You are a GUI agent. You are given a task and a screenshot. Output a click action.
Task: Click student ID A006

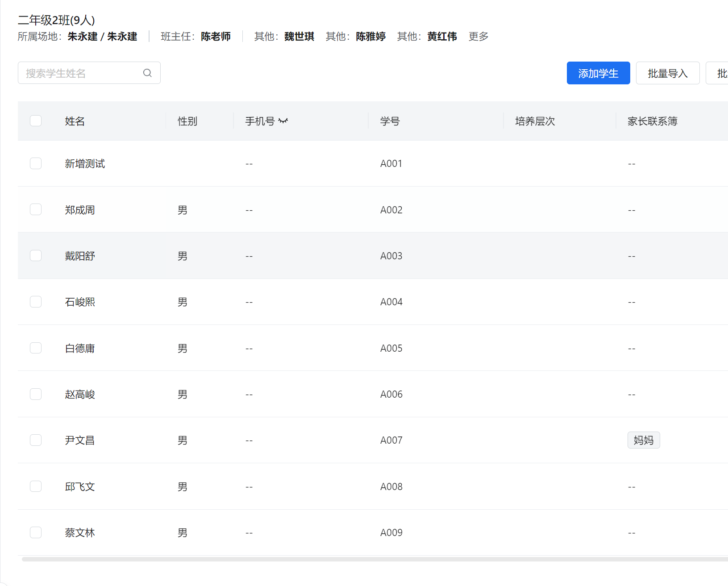[x=391, y=395]
